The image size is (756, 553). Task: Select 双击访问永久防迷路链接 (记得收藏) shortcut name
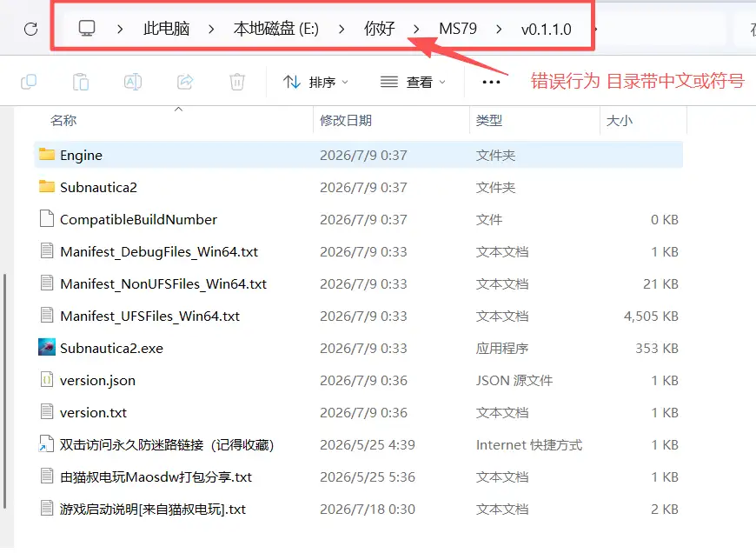167,445
